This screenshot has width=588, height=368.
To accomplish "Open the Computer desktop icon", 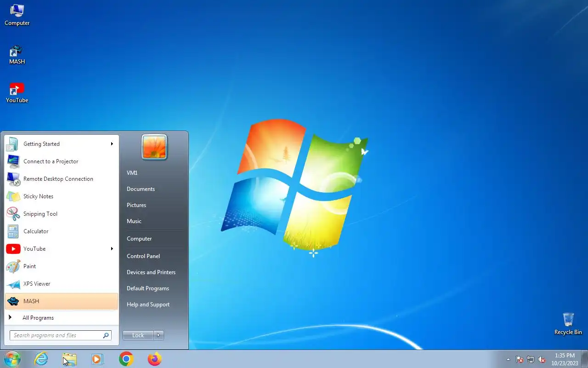I will click(17, 15).
